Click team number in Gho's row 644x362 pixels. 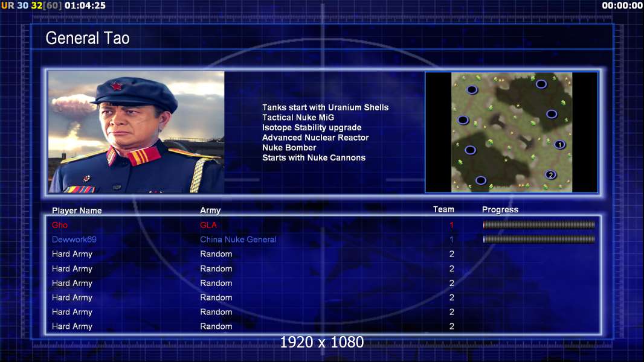coord(451,225)
